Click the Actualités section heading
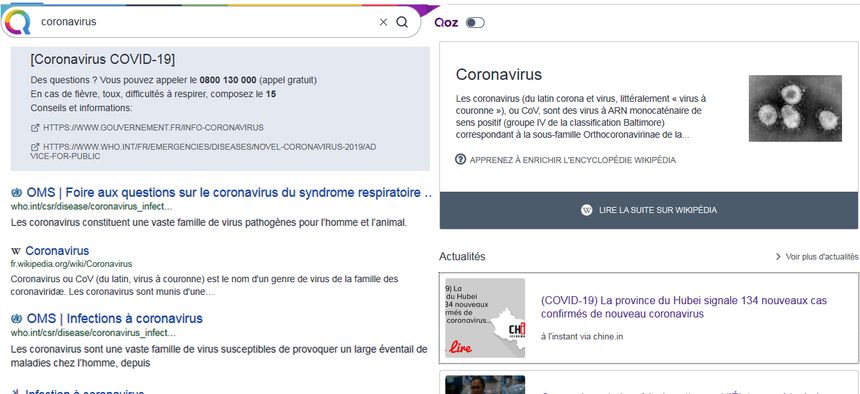This screenshot has height=394, width=860. [462, 257]
